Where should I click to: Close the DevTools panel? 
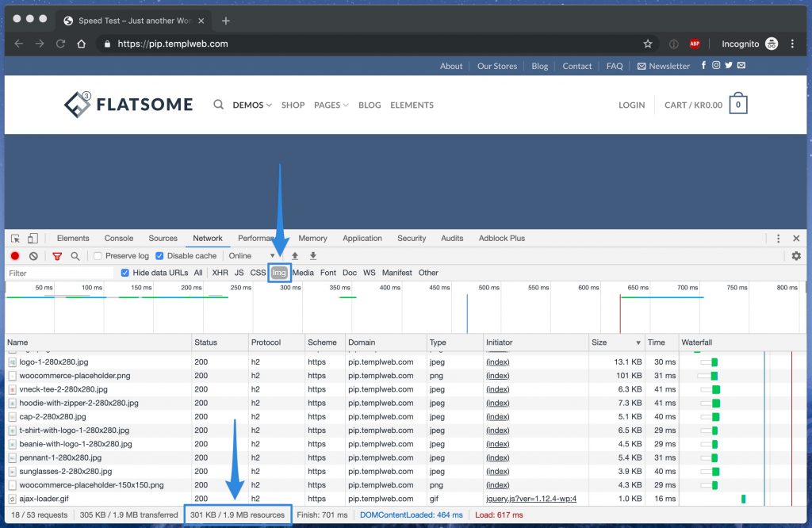796,238
